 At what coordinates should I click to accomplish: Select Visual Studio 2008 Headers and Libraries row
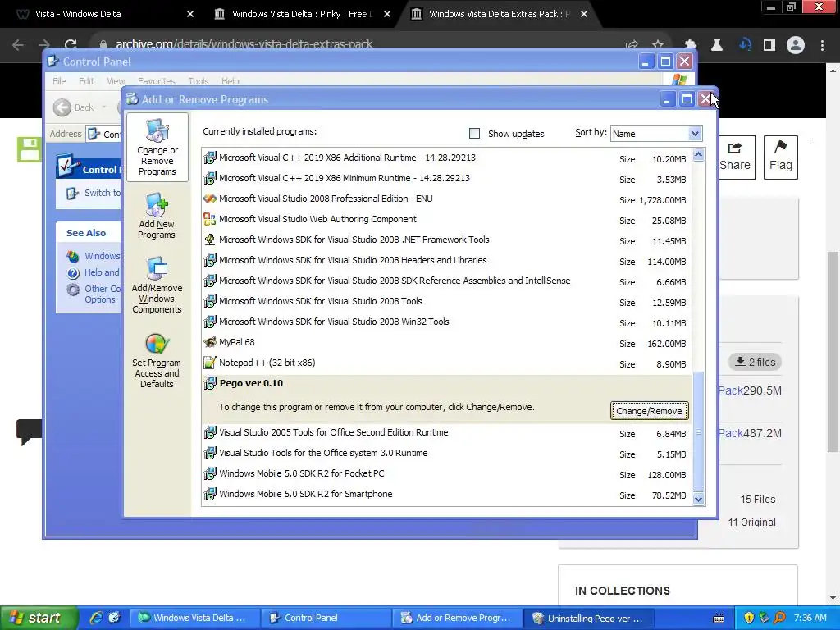(447, 260)
